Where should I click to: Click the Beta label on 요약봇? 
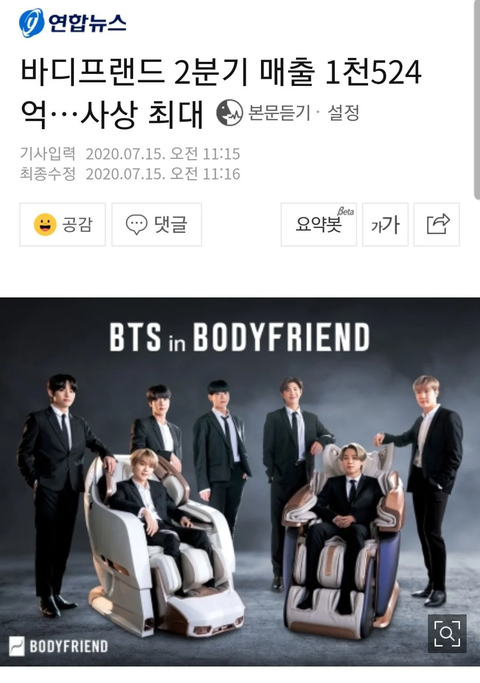[345, 211]
